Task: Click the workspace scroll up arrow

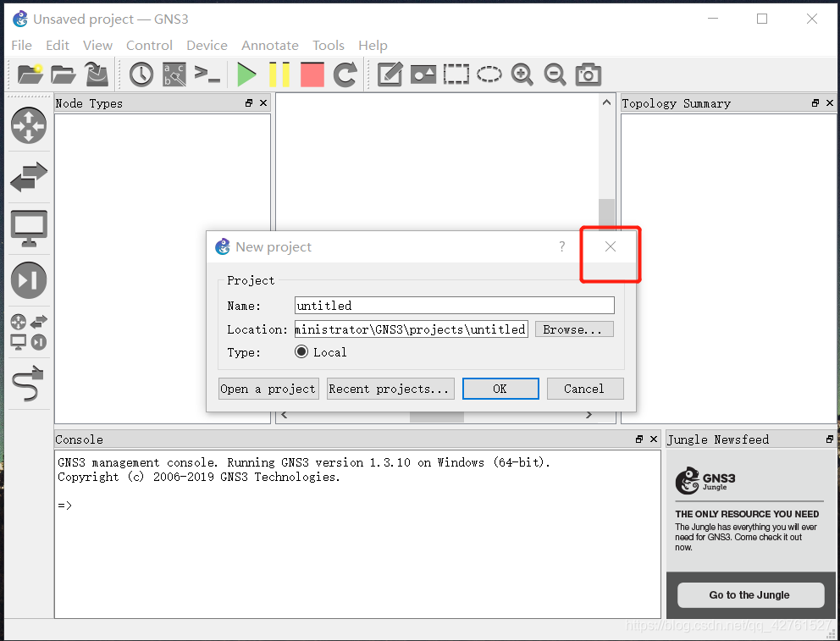Action: click(606, 102)
